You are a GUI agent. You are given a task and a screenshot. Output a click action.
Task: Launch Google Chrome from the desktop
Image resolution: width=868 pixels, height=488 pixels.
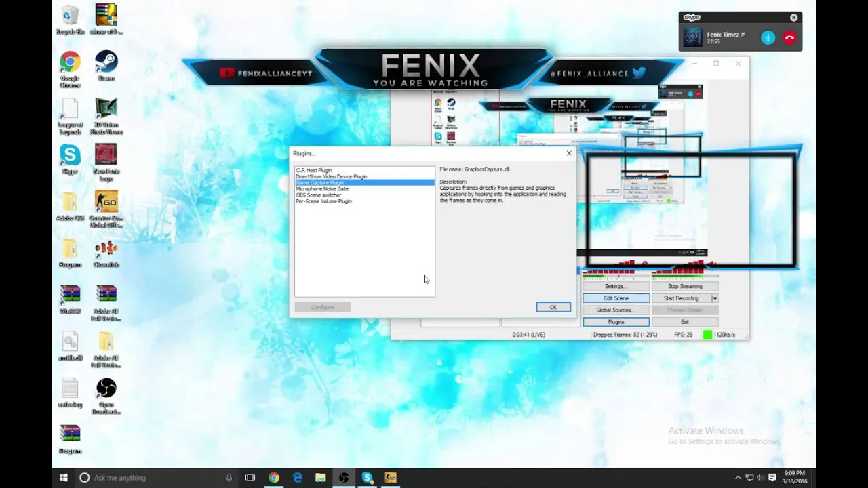click(x=70, y=68)
